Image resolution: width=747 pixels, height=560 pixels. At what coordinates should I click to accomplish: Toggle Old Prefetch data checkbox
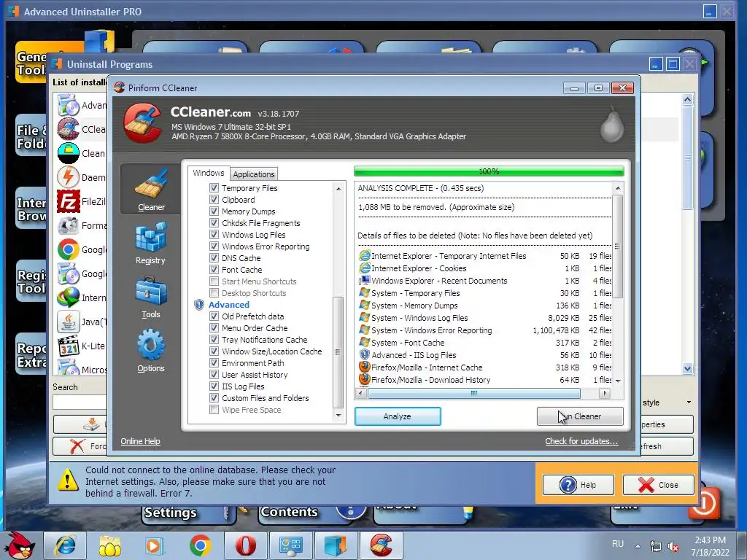[214, 316]
